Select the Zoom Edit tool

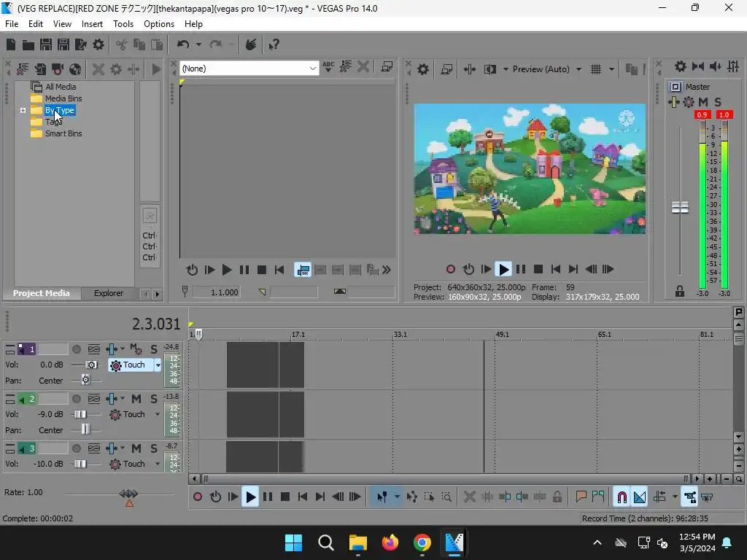[x=446, y=497]
